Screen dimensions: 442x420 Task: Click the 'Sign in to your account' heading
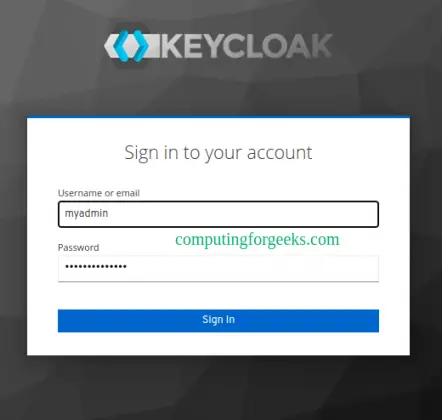tap(218, 153)
